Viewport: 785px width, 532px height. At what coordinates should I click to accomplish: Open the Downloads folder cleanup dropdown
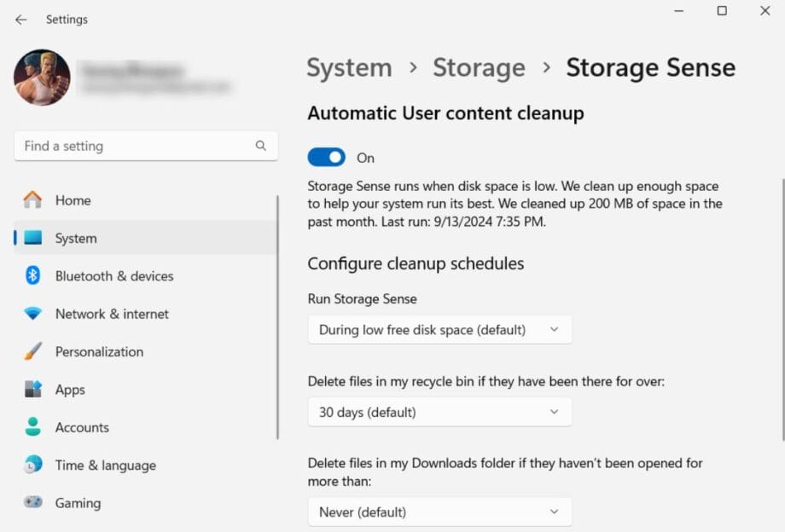point(439,512)
